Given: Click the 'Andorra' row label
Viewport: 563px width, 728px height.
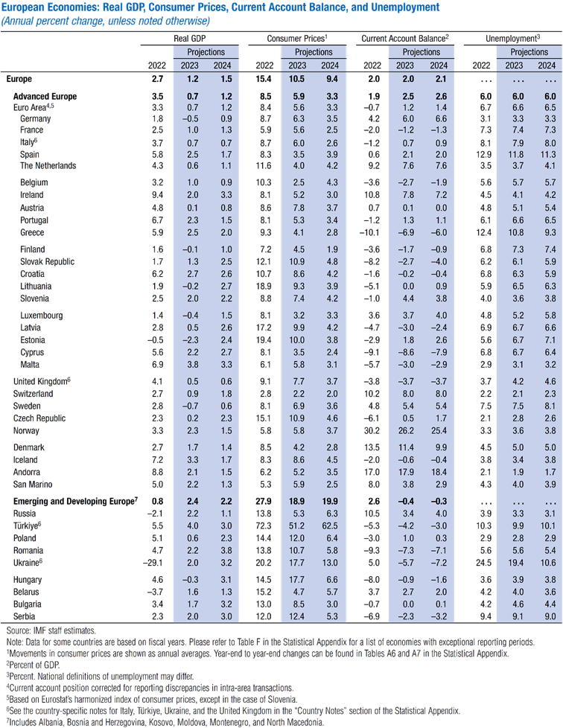Looking at the screenshot, I should click(x=27, y=472).
